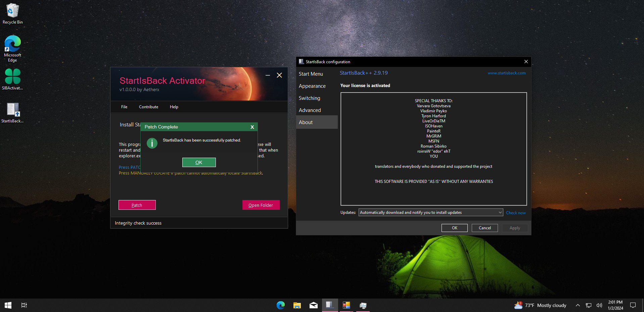Image resolution: width=644 pixels, height=312 pixels.
Task: Show hidden tray icons chevron
Action: (x=578, y=305)
